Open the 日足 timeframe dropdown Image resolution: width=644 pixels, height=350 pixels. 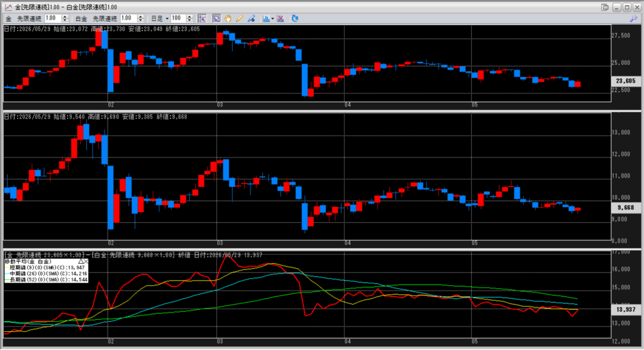[160, 18]
